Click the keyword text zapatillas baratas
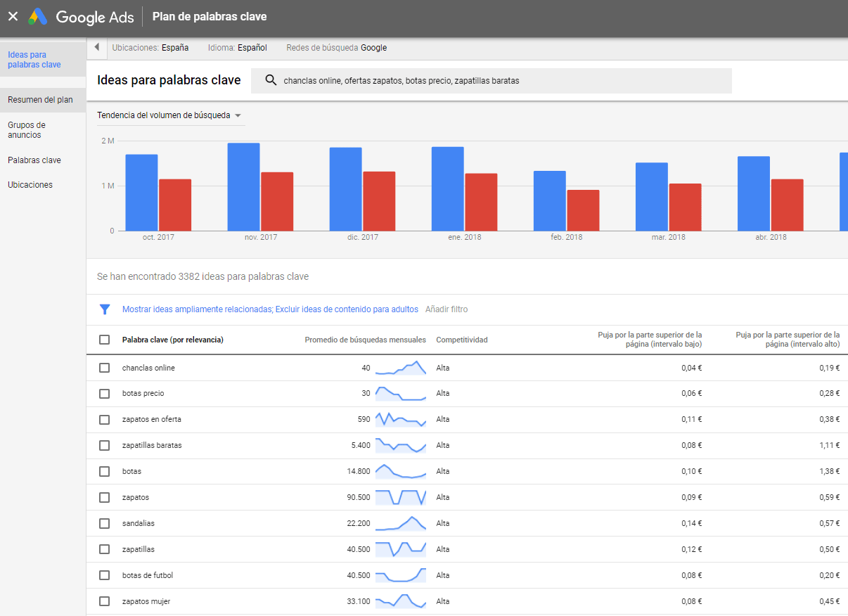Viewport: 848px width, 616px height. pyautogui.click(x=152, y=446)
